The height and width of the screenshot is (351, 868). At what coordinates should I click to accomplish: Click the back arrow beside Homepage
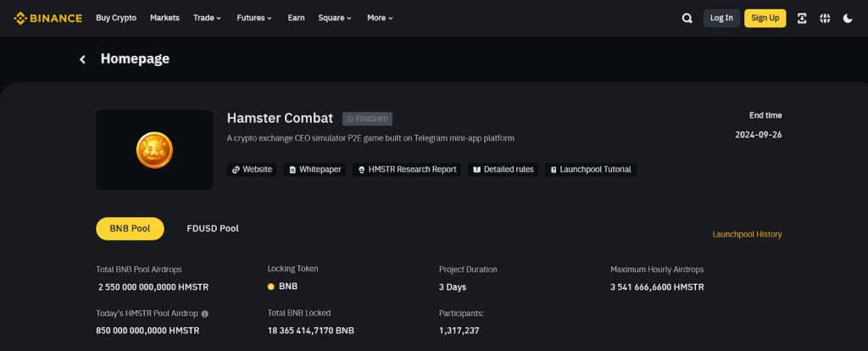coord(82,59)
